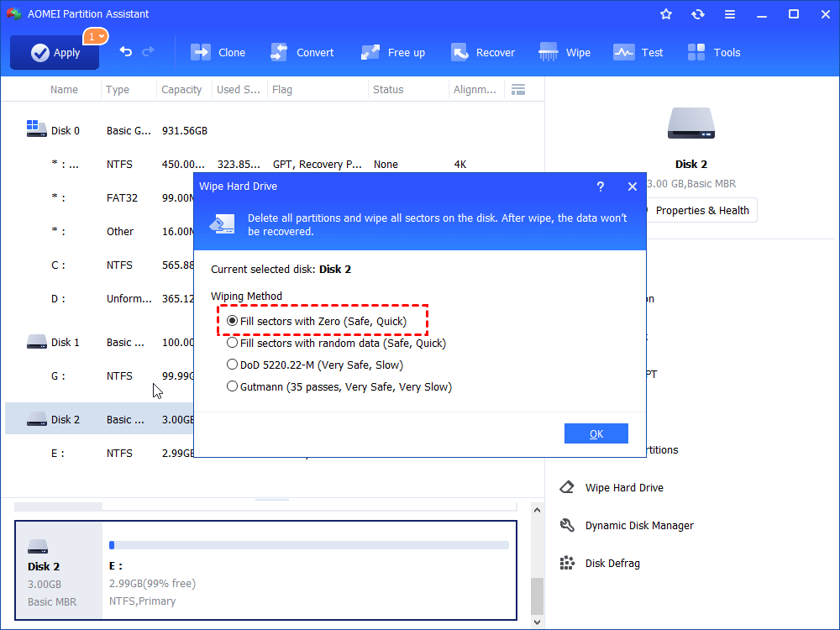
Task: Select the 'Other' type partition row
Action: [98, 232]
